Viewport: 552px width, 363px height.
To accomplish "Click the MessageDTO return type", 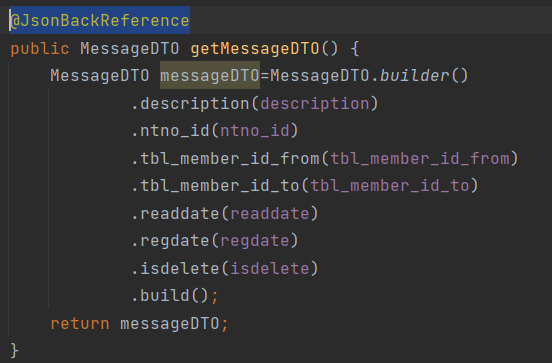I will click(x=130, y=49).
